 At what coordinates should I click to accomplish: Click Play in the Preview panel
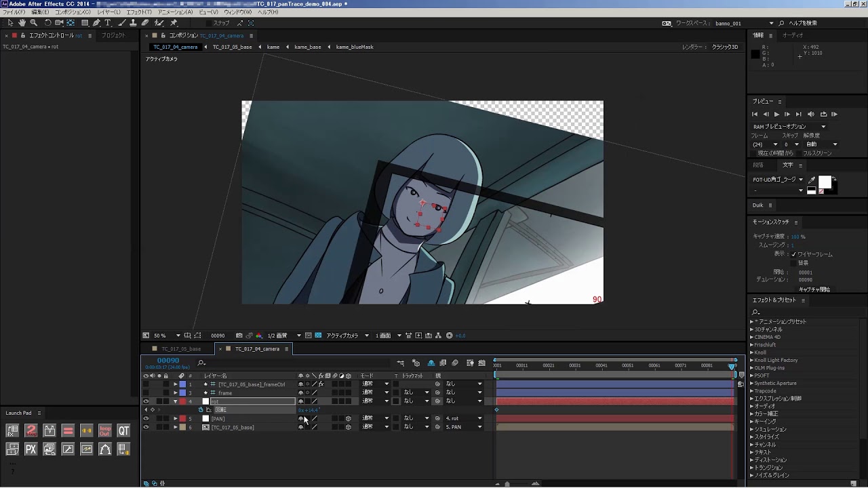point(776,115)
